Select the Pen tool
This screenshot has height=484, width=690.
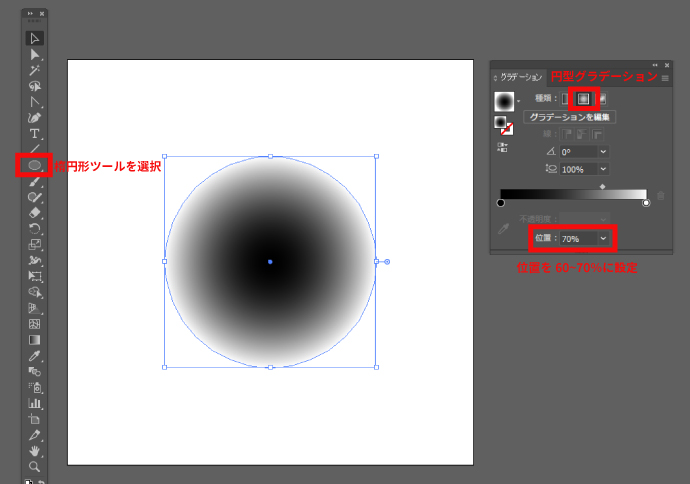click(x=34, y=117)
